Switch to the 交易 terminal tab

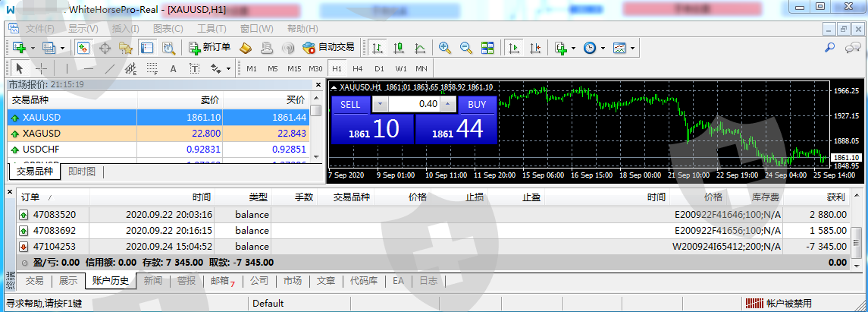(35, 281)
